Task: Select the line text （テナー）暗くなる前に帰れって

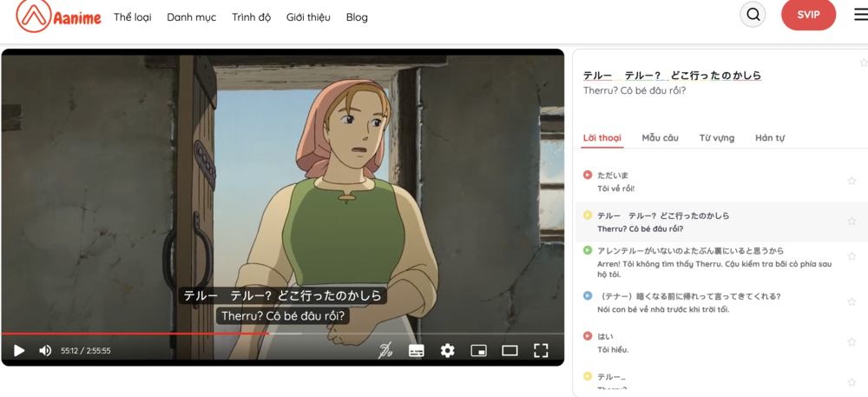Action: (688, 296)
